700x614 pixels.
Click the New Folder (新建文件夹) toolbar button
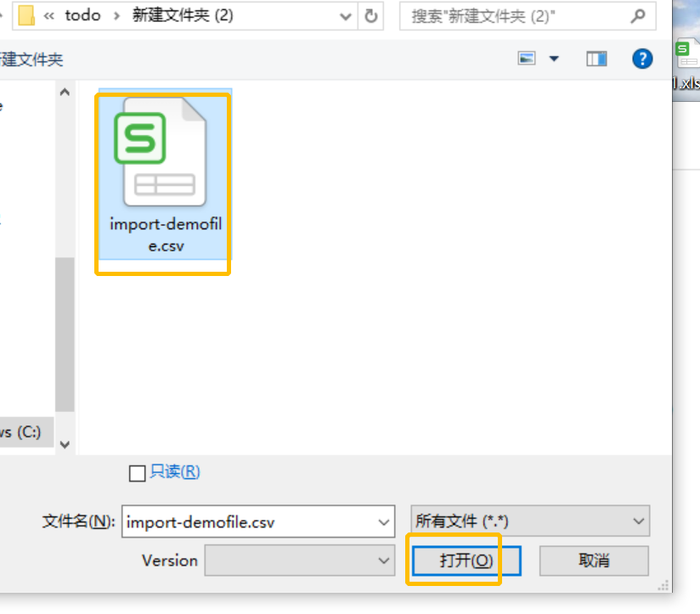31,59
